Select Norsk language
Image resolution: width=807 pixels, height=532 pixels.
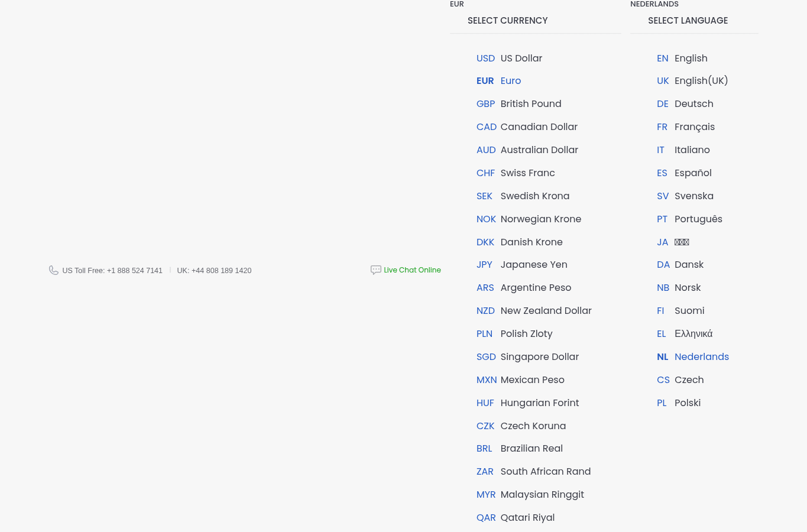pyautogui.click(x=679, y=288)
